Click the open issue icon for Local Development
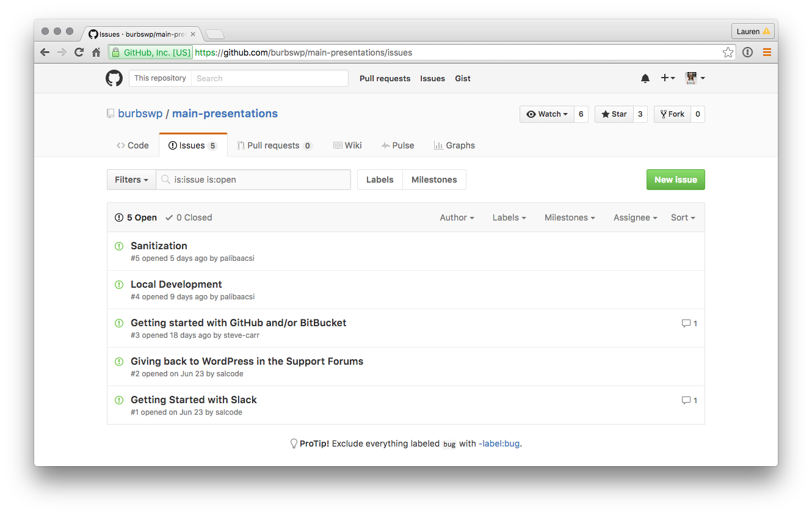The image size is (812, 515). click(x=119, y=285)
